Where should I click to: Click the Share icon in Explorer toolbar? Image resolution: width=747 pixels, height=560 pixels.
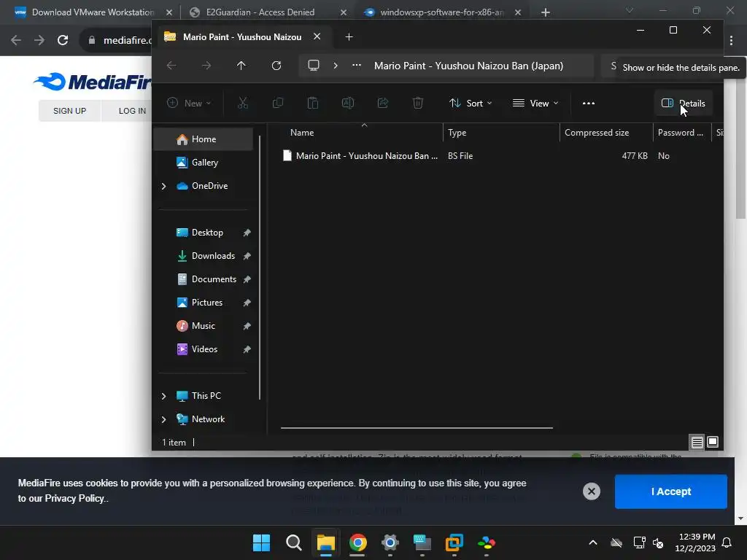(x=382, y=103)
